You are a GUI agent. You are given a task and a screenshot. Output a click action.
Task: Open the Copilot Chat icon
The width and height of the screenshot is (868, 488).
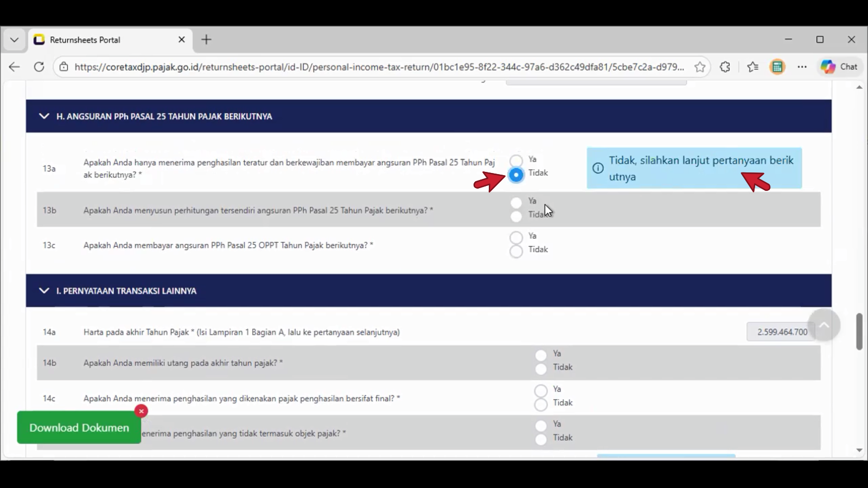point(839,67)
